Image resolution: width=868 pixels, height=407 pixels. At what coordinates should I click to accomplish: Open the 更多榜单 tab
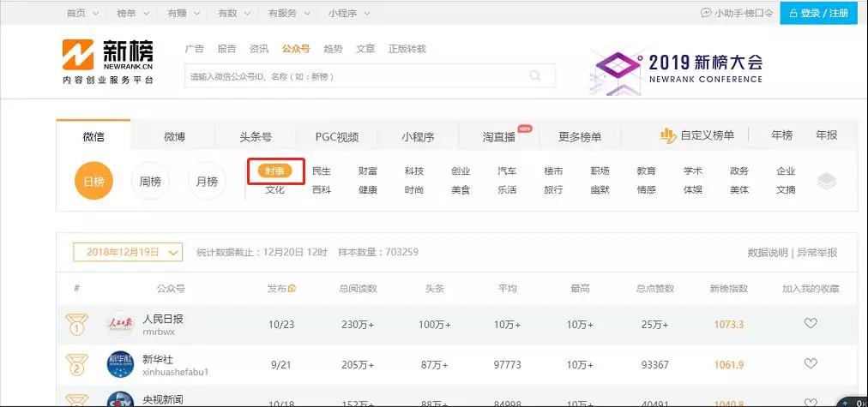(x=580, y=136)
